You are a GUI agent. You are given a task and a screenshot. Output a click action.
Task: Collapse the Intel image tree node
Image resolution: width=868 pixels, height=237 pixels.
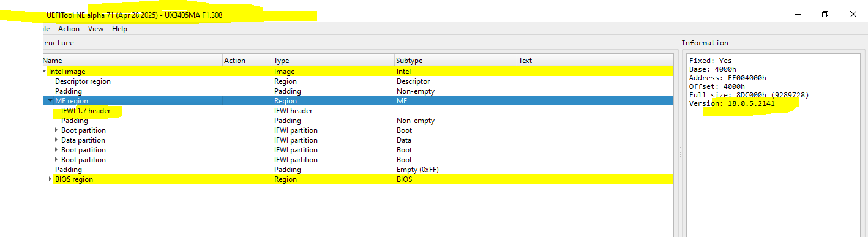(45, 72)
